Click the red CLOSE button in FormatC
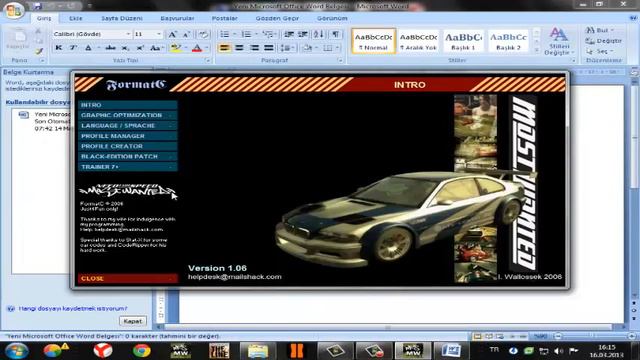Image resolution: width=640 pixels, height=360 pixels. point(127,278)
